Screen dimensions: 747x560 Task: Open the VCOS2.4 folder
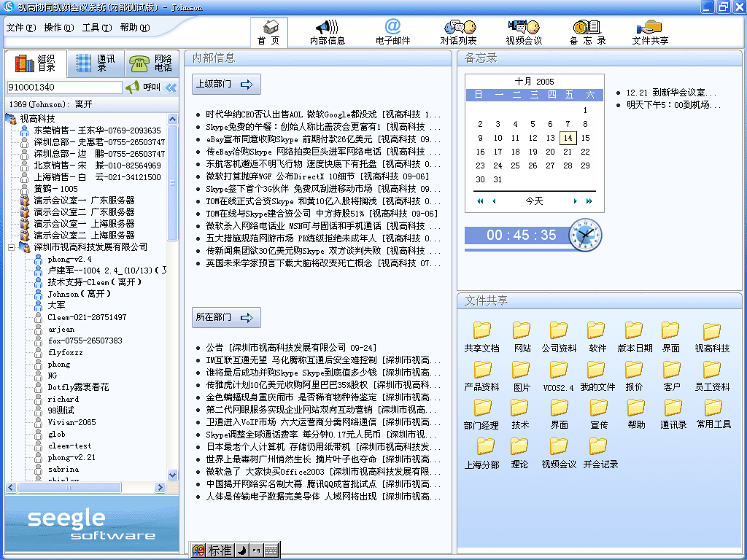tap(558, 376)
